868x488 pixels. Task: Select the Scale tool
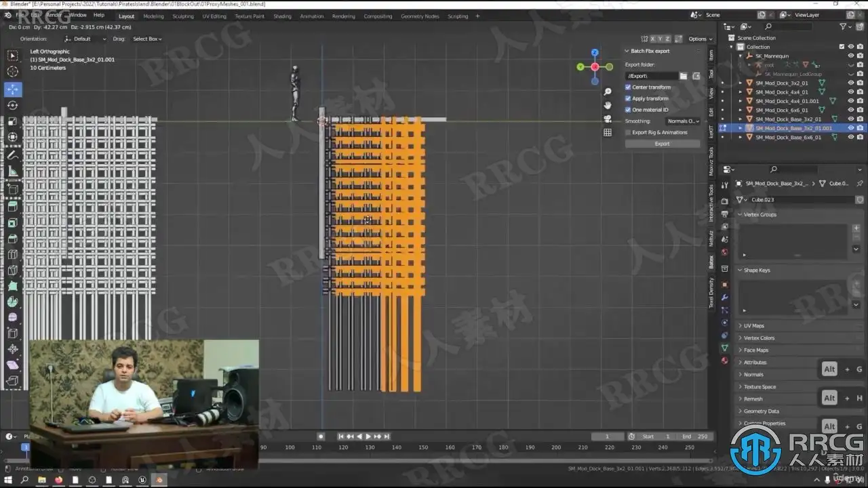tap(13, 121)
